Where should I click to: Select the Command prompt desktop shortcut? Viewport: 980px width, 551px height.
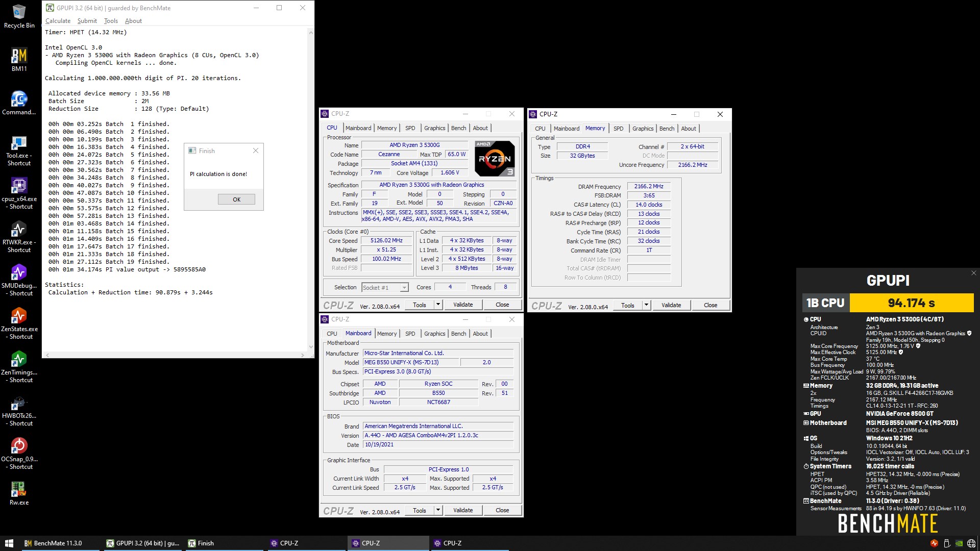pos(19,103)
